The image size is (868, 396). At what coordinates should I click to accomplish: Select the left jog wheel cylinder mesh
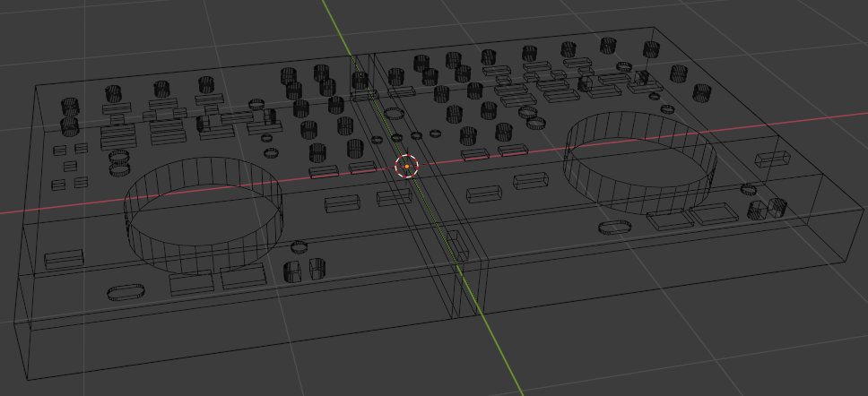click(204, 215)
